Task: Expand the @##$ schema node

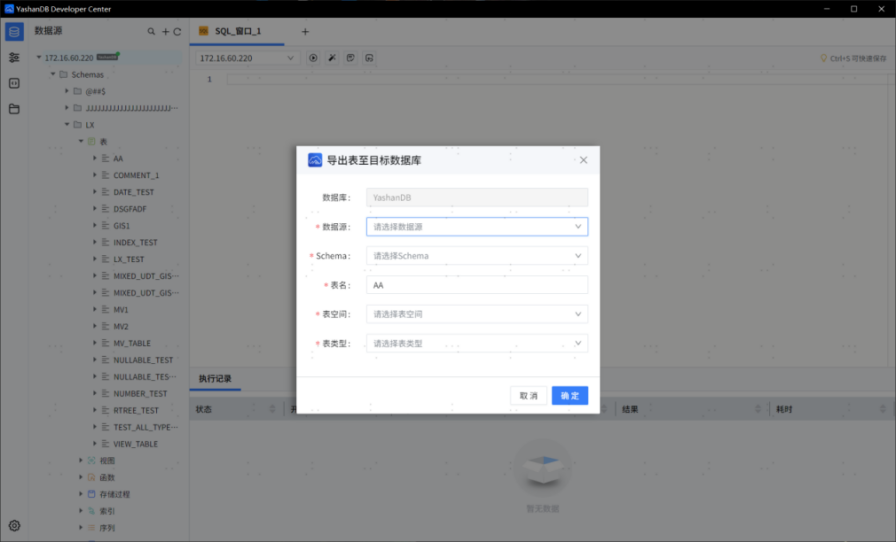Action: 67,91
